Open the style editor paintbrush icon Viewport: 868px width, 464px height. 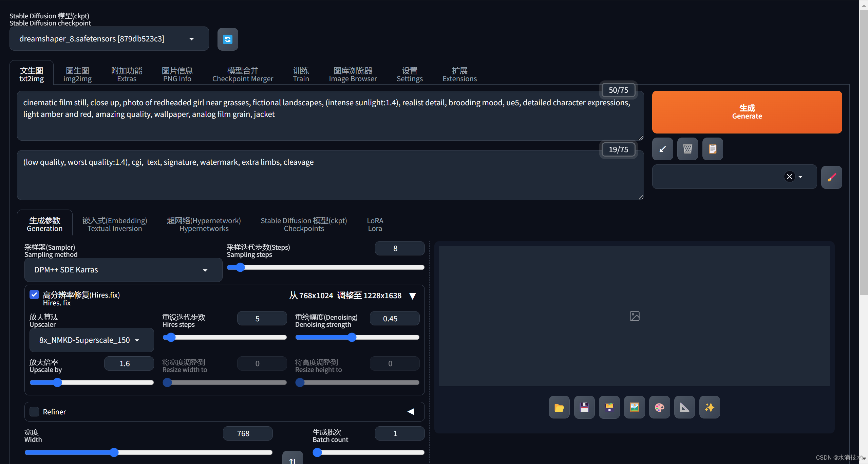tap(831, 177)
